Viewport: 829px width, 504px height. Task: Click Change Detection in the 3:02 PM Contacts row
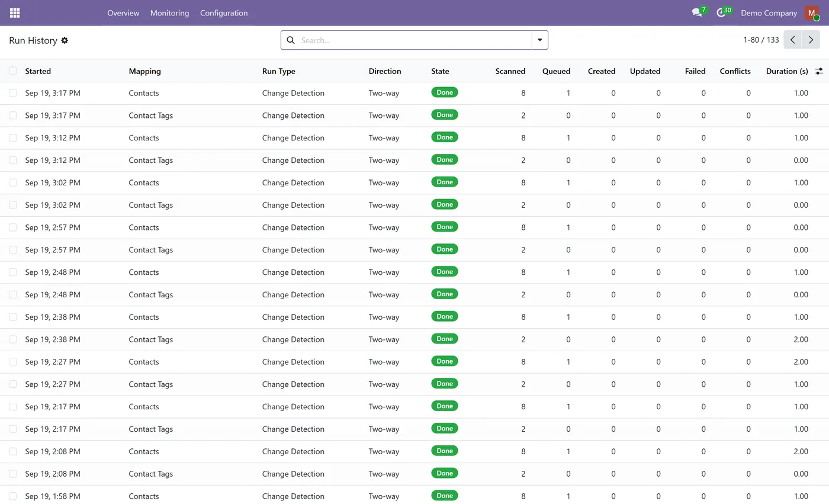(293, 182)
